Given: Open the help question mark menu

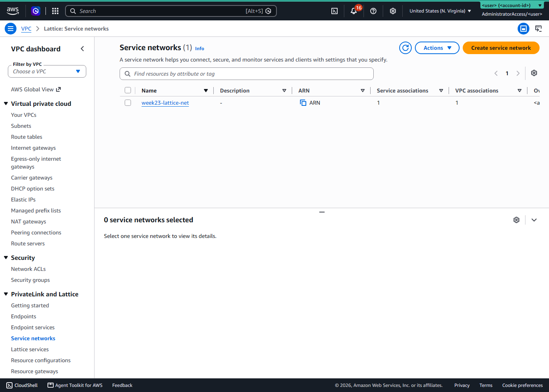Looking at the screenshot, I should point(373,11).
